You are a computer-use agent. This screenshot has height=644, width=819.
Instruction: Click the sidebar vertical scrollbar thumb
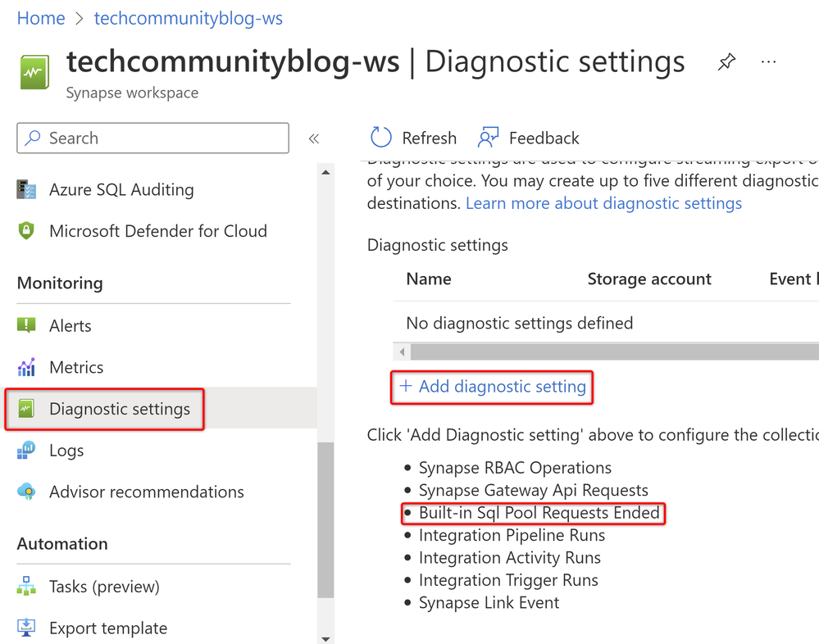tap(325, 519)
